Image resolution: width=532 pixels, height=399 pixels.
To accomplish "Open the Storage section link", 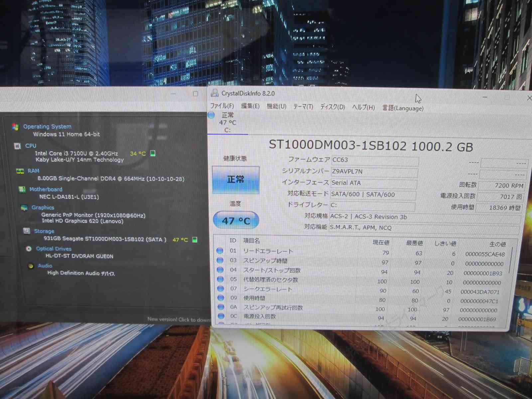I will 44,231.
